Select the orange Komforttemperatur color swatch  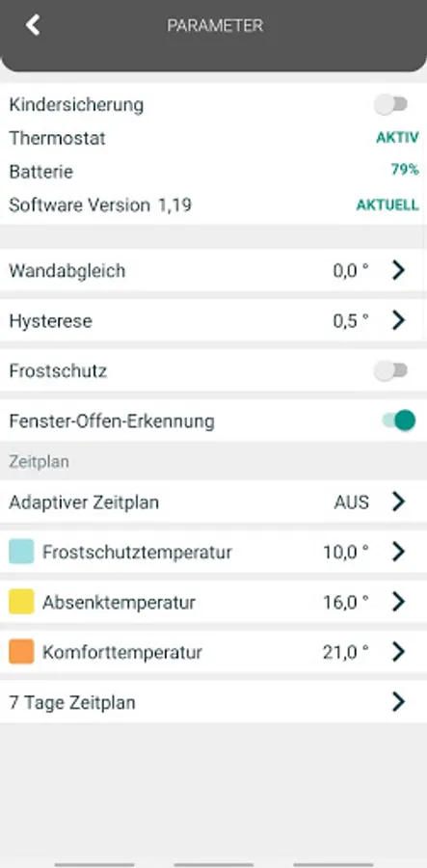(21, 652)
